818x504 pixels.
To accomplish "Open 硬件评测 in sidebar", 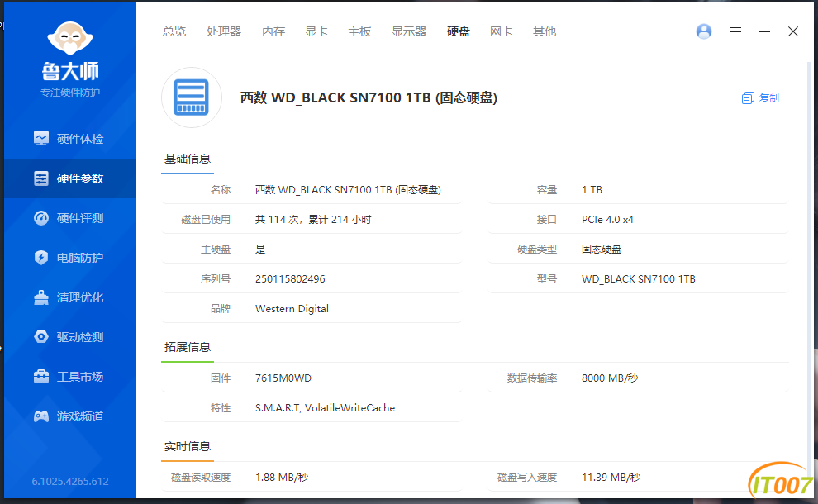I will click(70, 218).
